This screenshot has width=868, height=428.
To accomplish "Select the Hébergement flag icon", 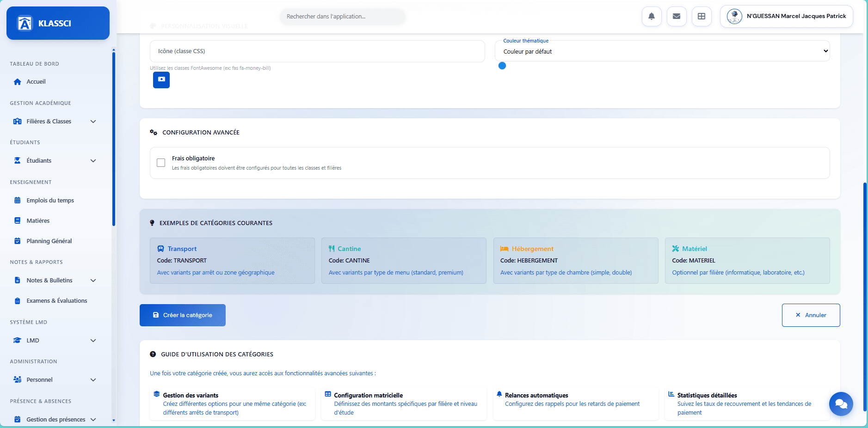I will (x=504, y=248).
